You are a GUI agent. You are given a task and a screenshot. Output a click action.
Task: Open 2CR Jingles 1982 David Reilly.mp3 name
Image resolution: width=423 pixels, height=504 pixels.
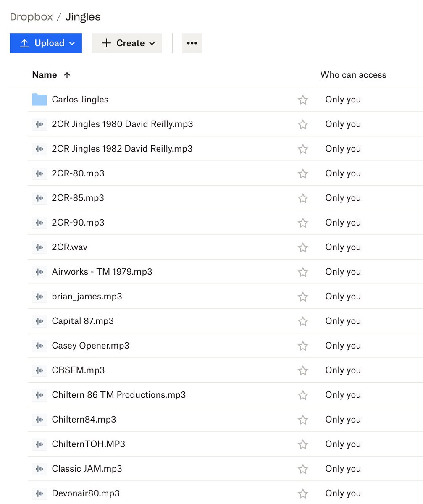pyautogui.click(x=122, y=149)
